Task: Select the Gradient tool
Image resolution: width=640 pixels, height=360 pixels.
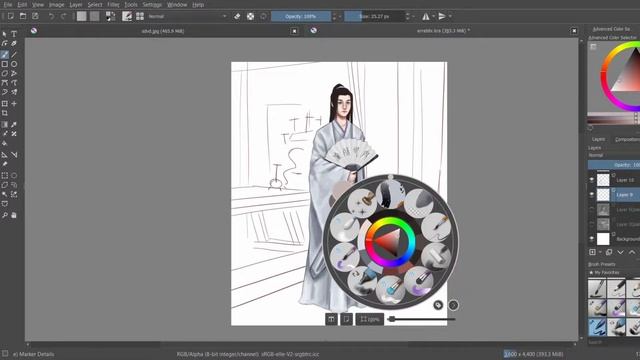Action: point(4,124)
